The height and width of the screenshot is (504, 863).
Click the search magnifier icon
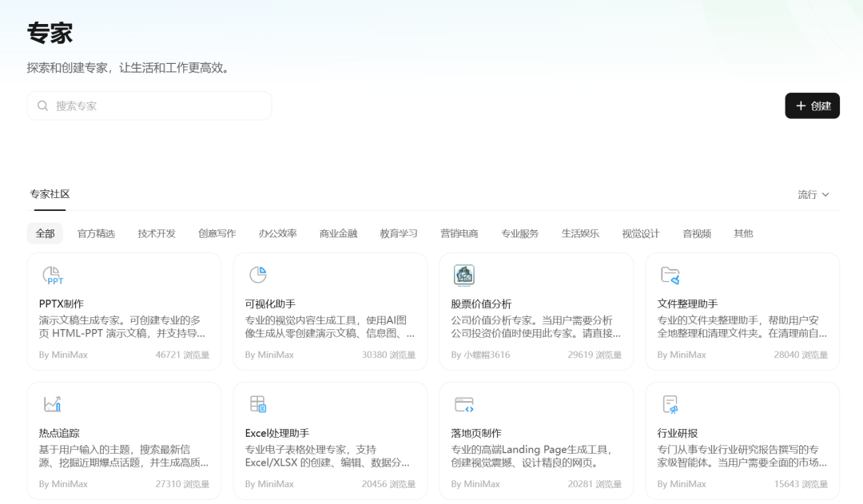pyautogui.click(x=42, y=105)
